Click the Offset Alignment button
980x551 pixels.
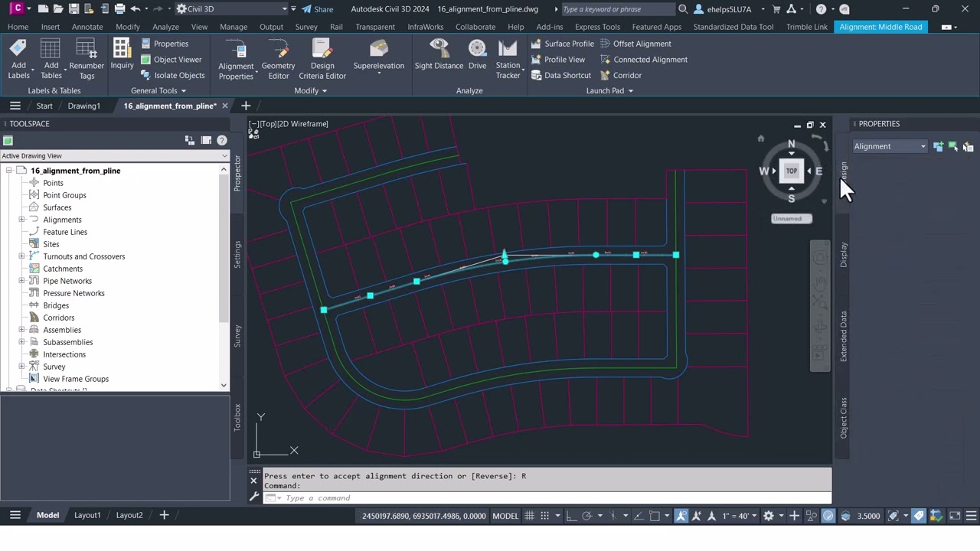click(635, 44)
